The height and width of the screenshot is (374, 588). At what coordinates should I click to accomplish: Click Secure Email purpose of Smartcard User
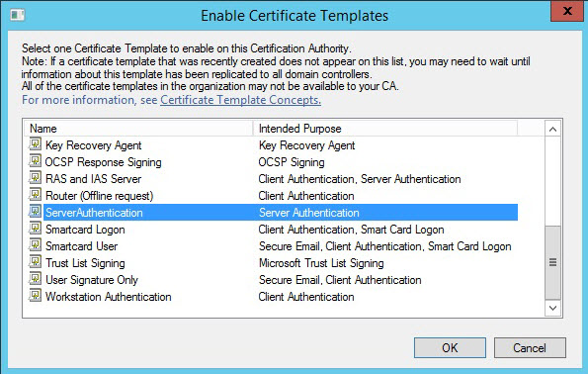(385, 246)
